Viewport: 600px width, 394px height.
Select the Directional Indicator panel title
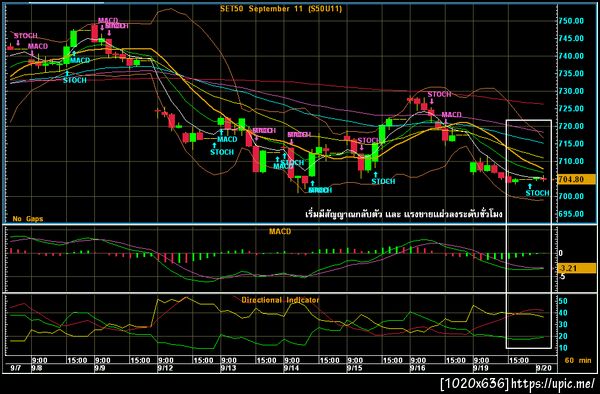(280, 300)
